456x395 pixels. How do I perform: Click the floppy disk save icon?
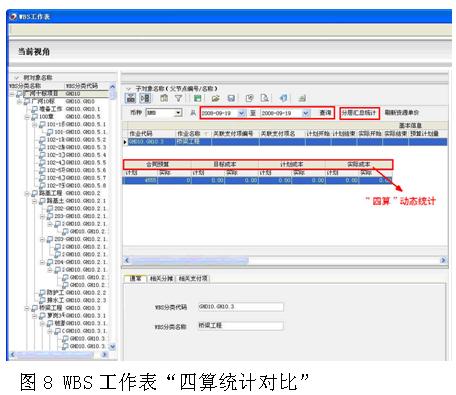coord(231,98)
